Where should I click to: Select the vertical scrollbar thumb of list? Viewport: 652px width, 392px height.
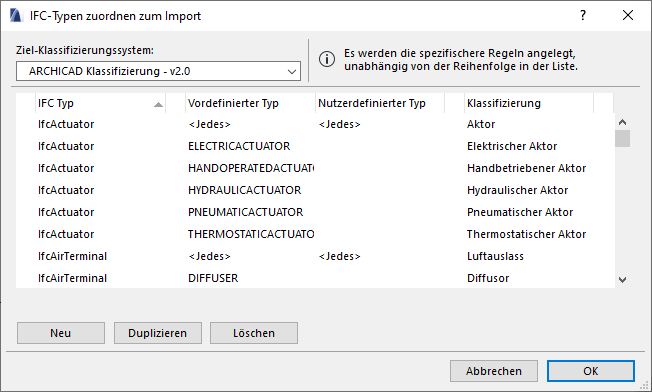tap(622, 138)
